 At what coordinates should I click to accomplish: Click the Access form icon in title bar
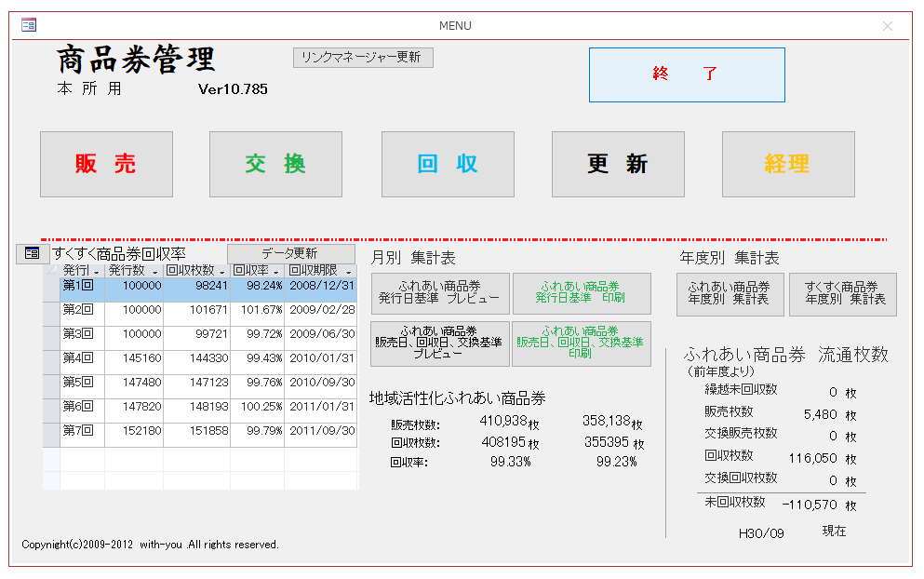[29, 25]
